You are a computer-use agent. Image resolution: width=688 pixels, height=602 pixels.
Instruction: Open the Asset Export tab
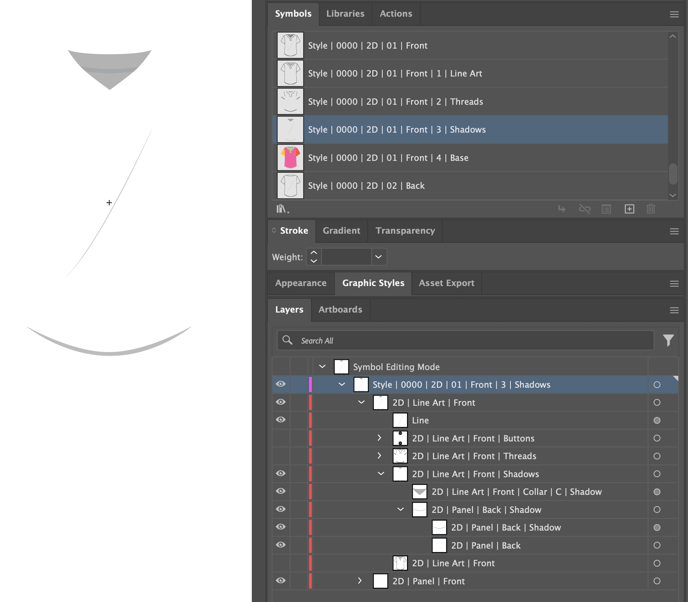pos(446,283)
